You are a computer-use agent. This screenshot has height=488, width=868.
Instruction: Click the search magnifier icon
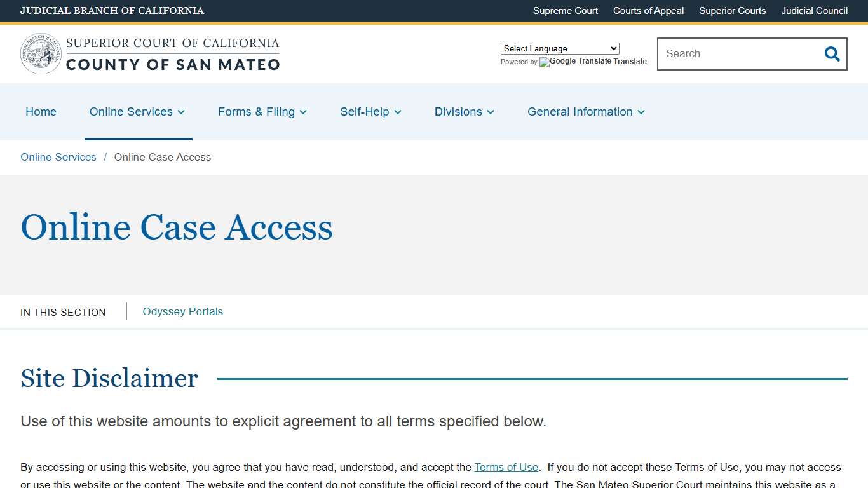(832, 54)
